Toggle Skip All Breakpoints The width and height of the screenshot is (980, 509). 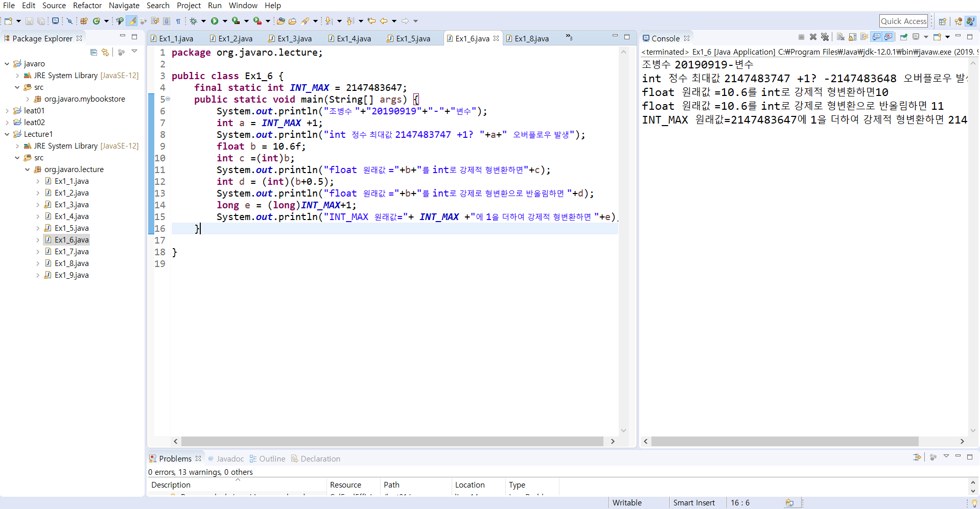[69, 21]
